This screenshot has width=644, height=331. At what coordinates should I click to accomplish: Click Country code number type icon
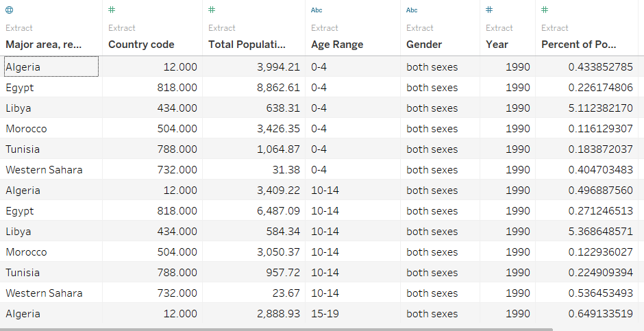tap(112, 10)
